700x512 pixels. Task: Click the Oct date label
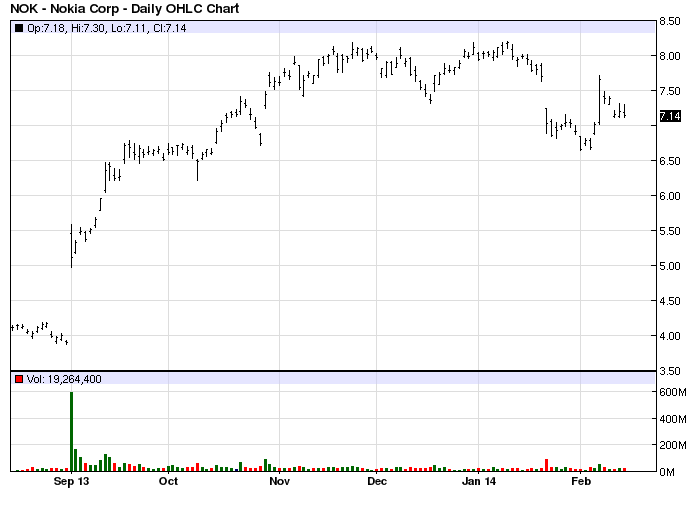(168, 482)
